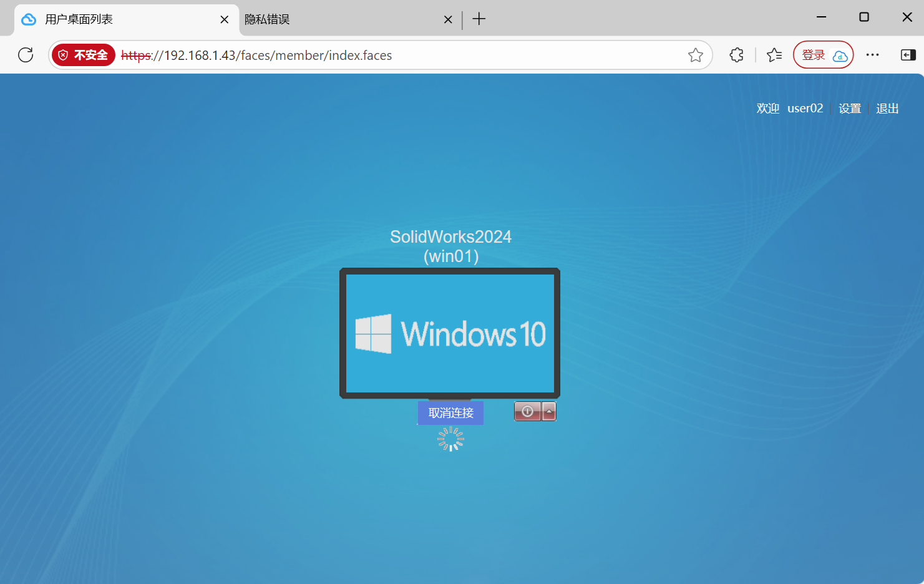The image size is (924, 584).
Task: Toggle the browser sidebar icon
Action: tap(908, 55)
